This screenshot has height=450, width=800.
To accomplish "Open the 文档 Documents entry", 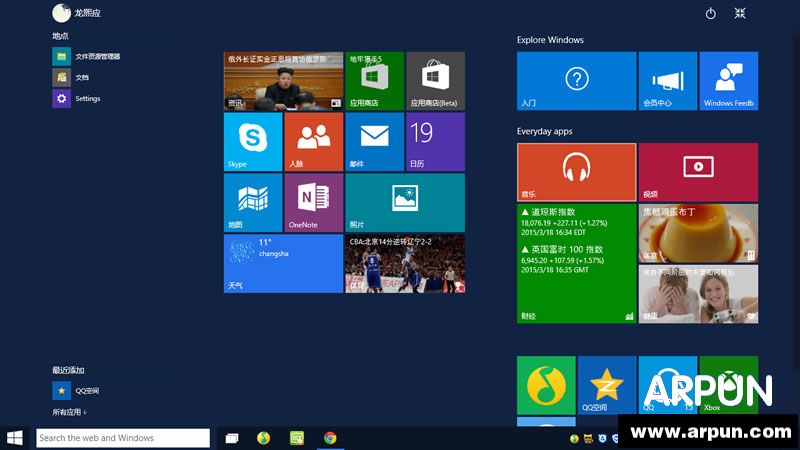I will point(71,78).
